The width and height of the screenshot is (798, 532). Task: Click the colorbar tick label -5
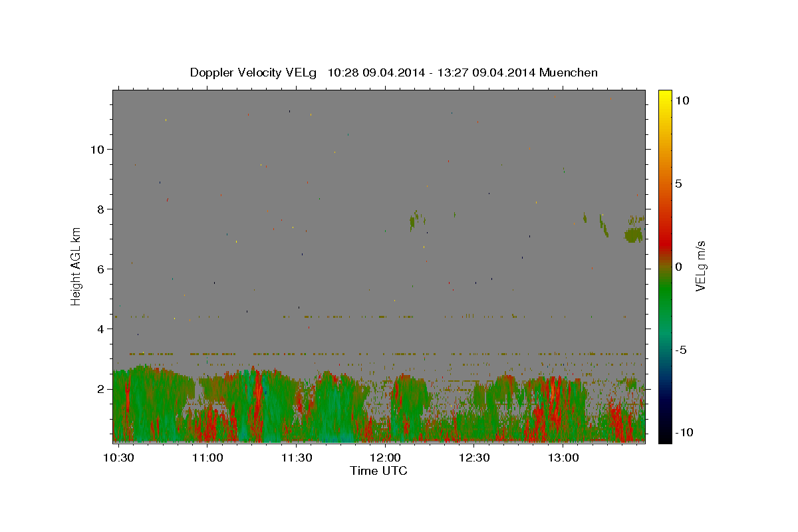pyautogui.click(x=681, y=350)
